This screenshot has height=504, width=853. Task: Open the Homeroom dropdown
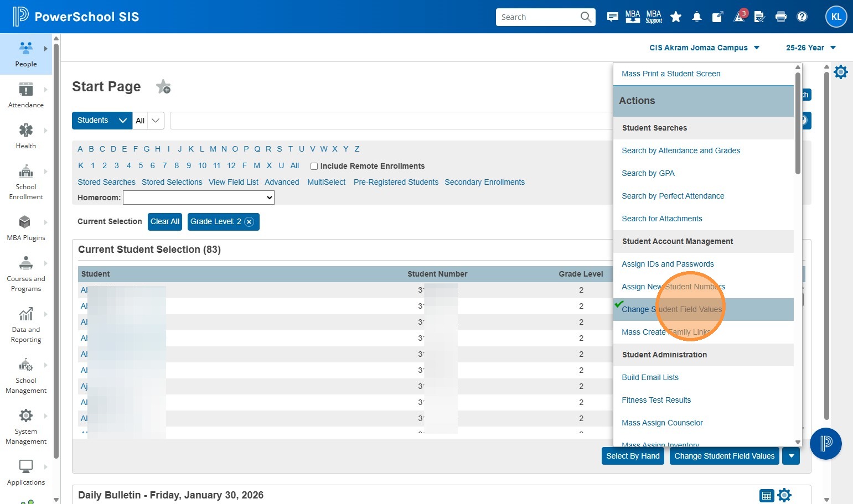[198, 198]
